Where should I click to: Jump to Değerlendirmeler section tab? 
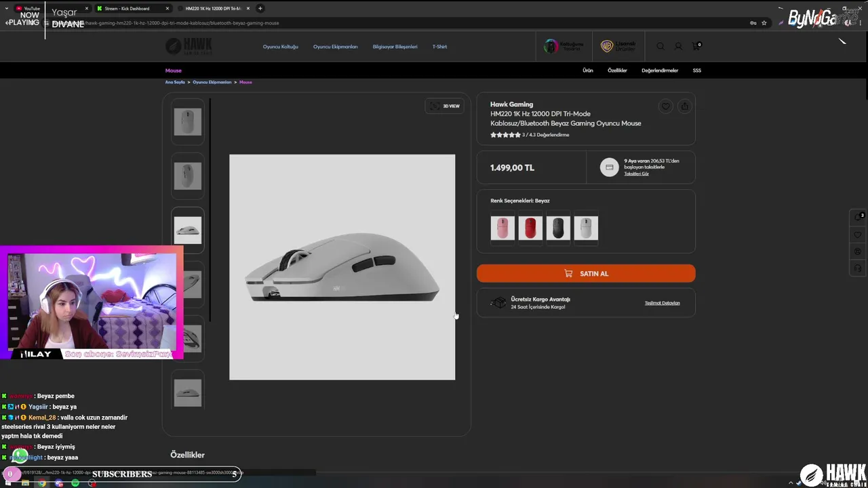click(660, 70)
